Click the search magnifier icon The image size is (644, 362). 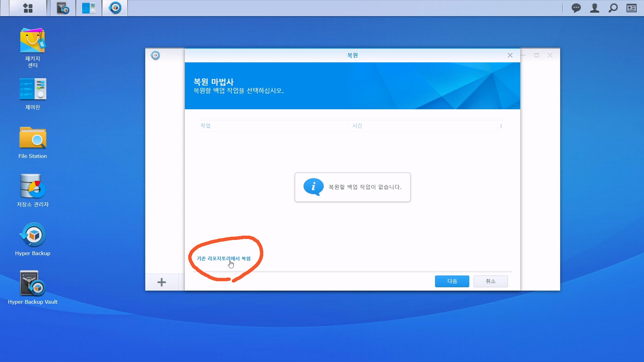click(x=613, y=8)
